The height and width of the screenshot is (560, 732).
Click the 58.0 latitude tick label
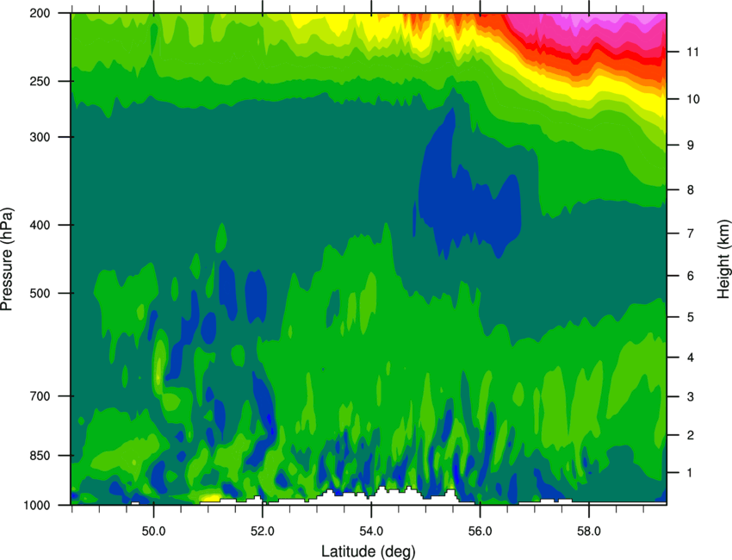(x=589, y=532)
